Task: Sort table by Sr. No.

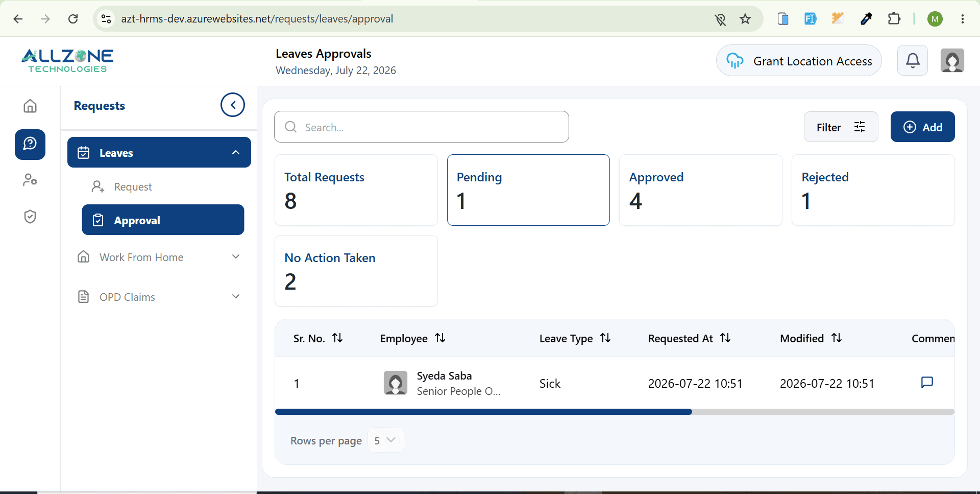Action: pos(337,338)
